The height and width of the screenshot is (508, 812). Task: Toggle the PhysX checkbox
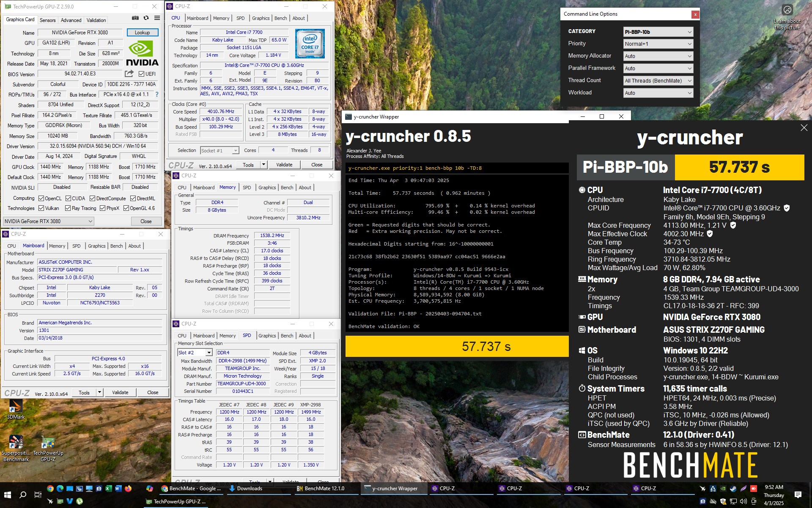(x=102, y=208)
